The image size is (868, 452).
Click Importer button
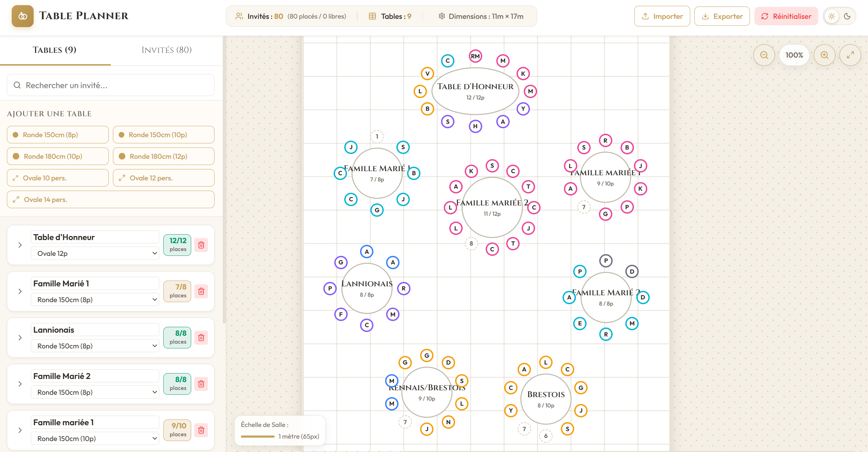click(662, 16)
